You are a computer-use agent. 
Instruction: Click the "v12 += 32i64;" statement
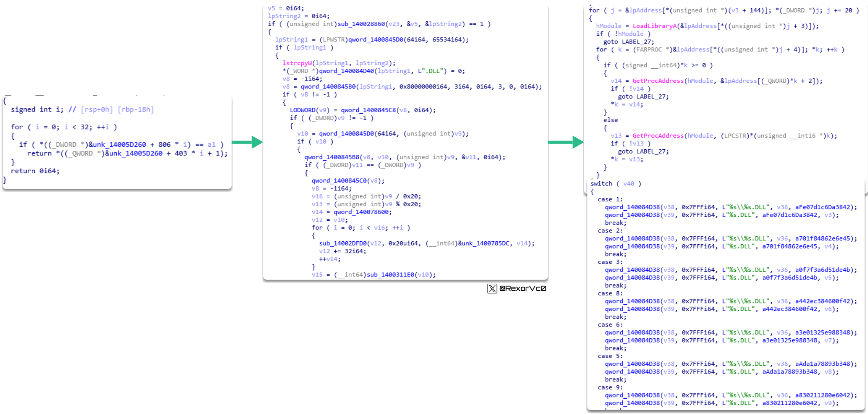343,251
